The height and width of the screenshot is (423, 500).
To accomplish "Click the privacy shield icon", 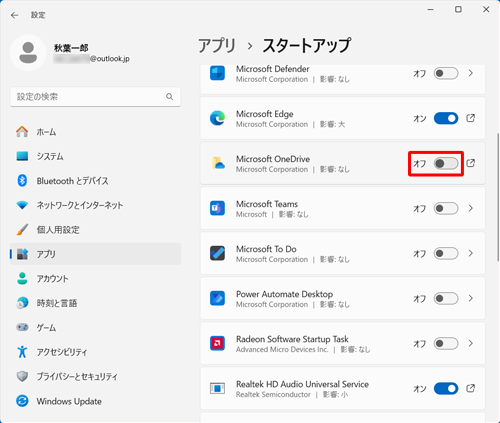I will (22, 376).
